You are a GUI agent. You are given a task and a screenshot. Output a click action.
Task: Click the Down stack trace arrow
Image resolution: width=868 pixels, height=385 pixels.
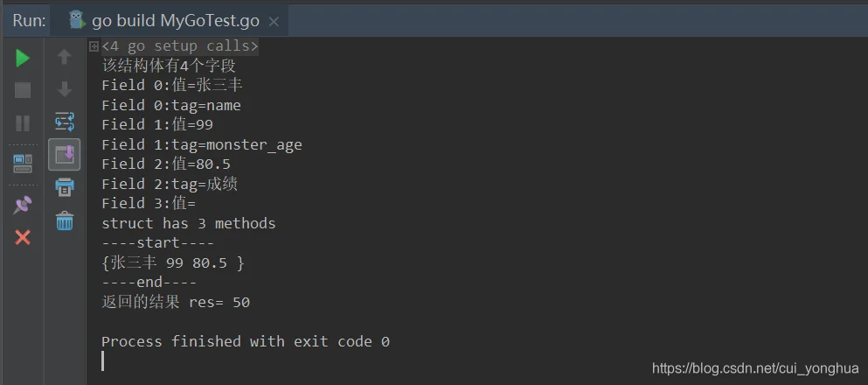(x=65, y=88)
